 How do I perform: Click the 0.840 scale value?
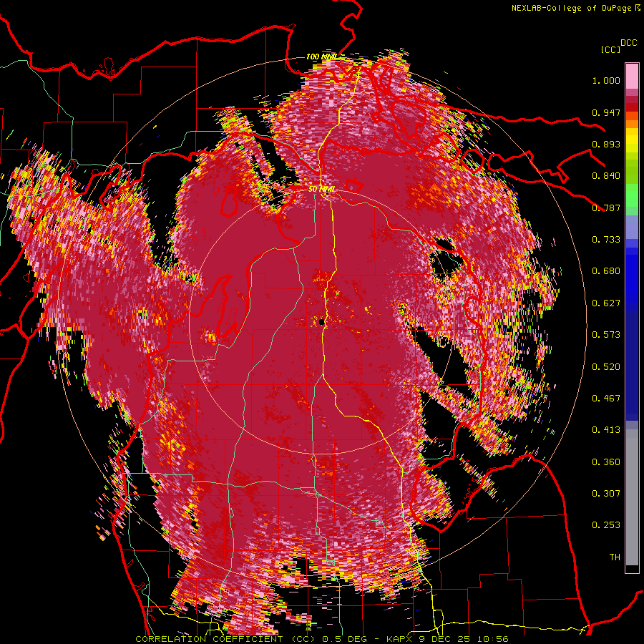[606, 176]
